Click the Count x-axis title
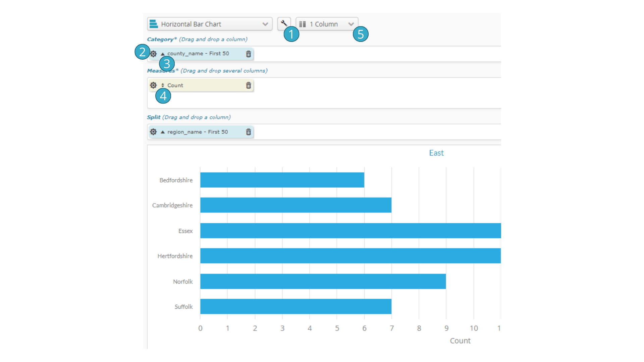 click(x=460, y=341)
